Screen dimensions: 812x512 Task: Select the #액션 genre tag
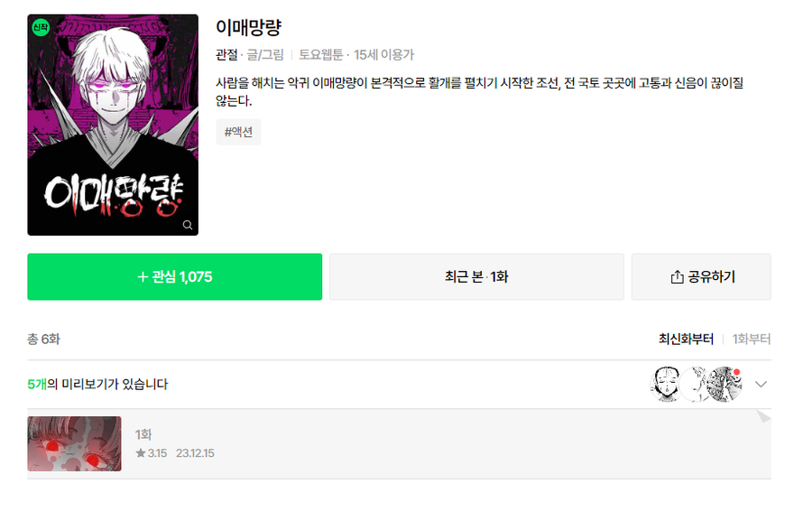pyautogui.click(x=238, y=132)
